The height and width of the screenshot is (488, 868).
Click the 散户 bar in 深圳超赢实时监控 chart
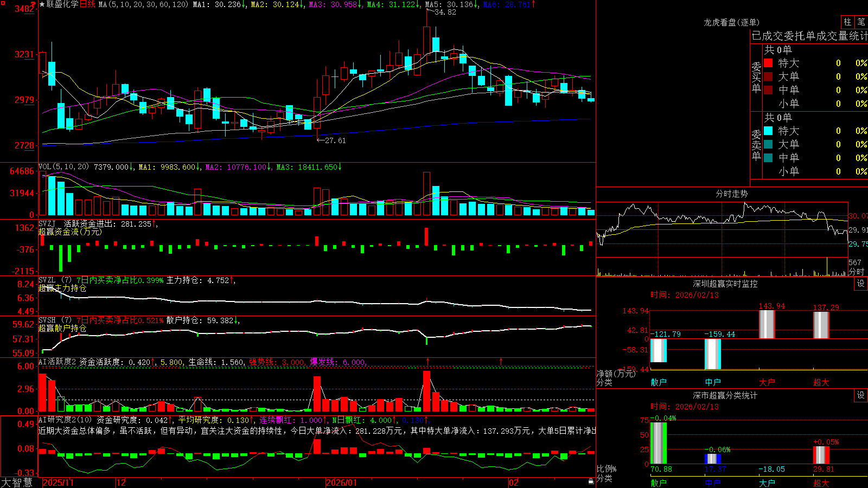[x=659, y=350]
